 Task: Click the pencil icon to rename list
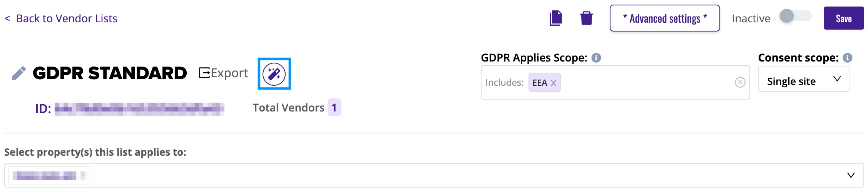(19, 73)
